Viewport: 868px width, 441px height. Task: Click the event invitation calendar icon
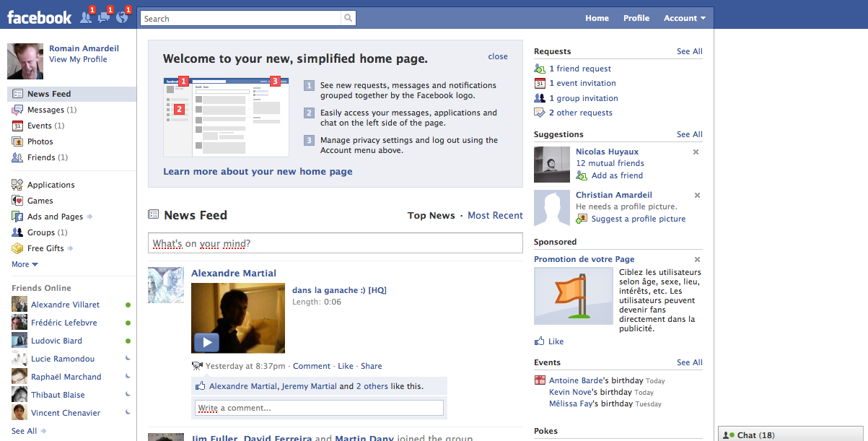click(x=540, y=83)
